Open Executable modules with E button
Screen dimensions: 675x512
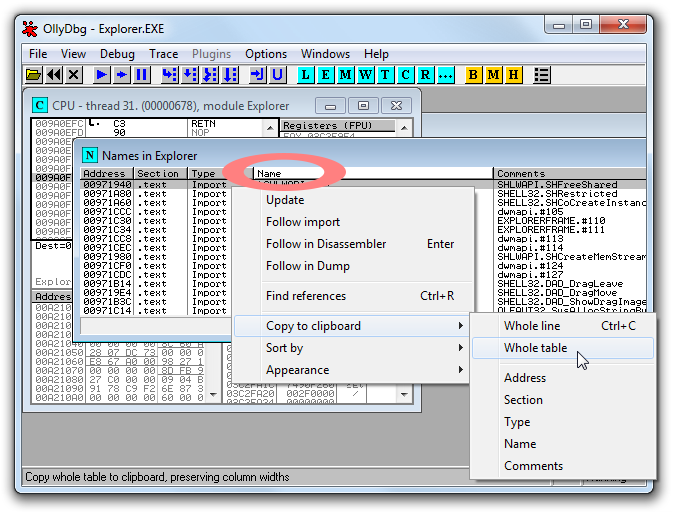pos(325,75)
